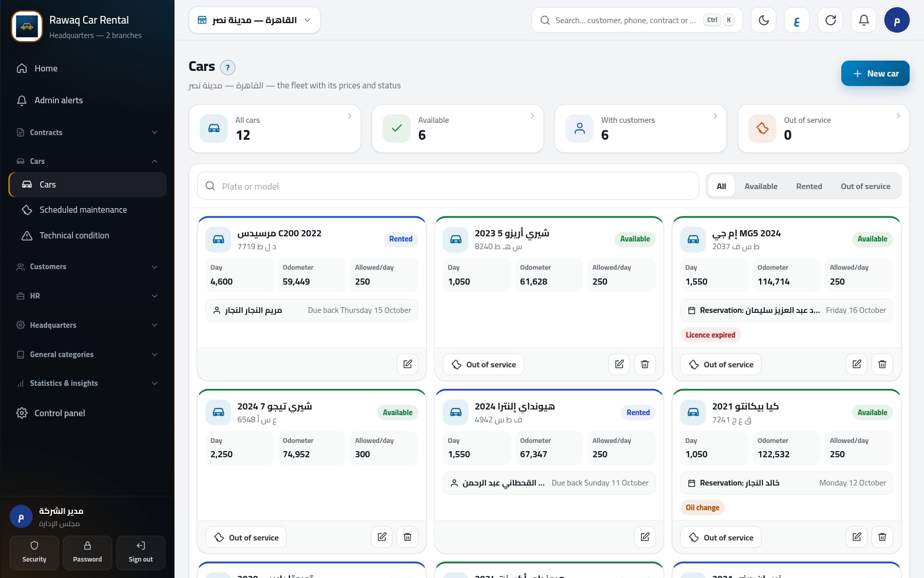Click the global search box in the top bar

coord(637,20)
